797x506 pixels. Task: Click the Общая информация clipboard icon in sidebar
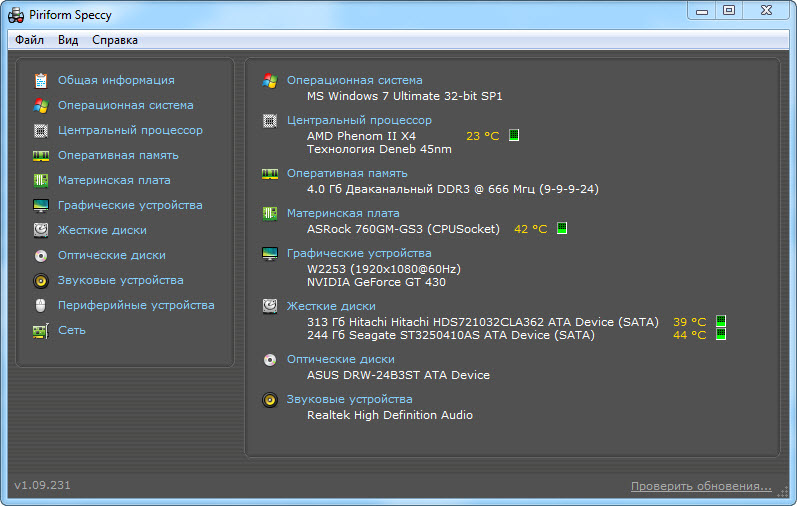click(41, 80)
